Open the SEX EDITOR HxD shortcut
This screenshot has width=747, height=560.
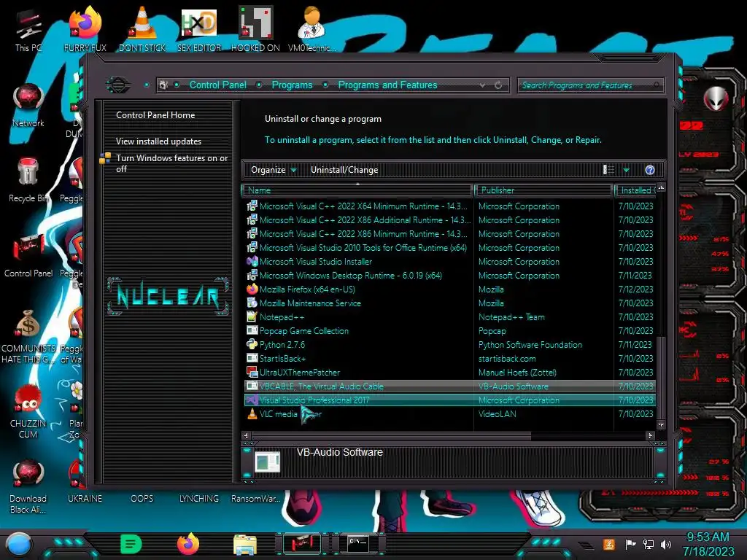[x=199, y=31]
